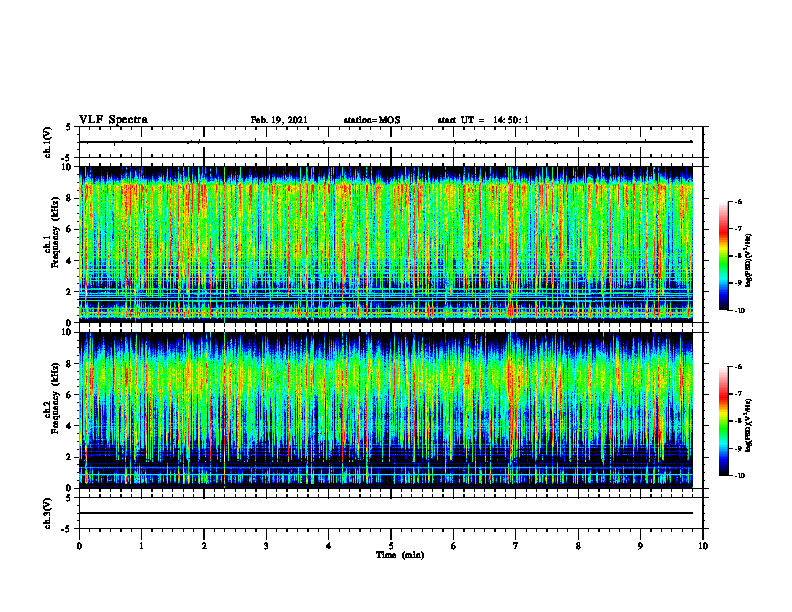Click the time-axis tick label "10"
This screenshot has height=612, width=792.
(703, 546)
